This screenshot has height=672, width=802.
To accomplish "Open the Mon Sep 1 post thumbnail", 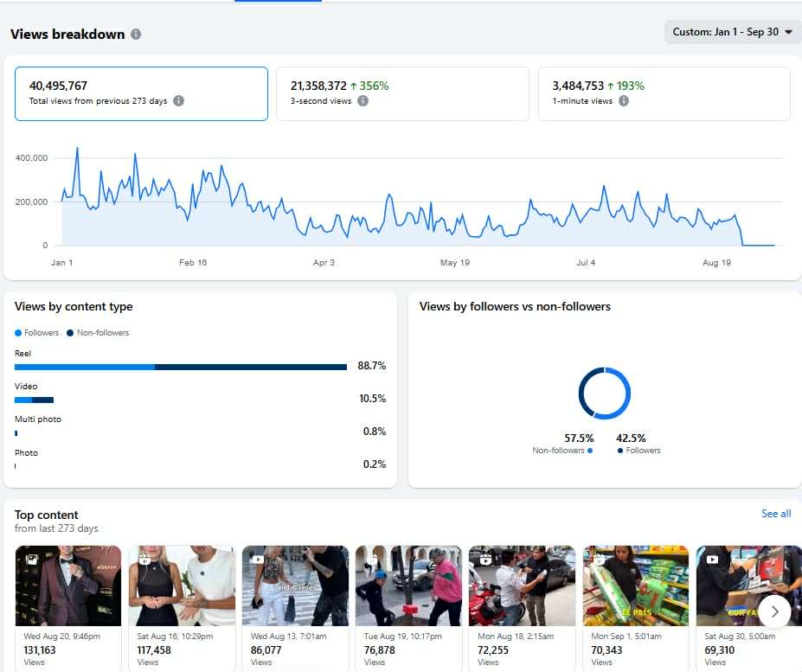I will tap(635, 586).
